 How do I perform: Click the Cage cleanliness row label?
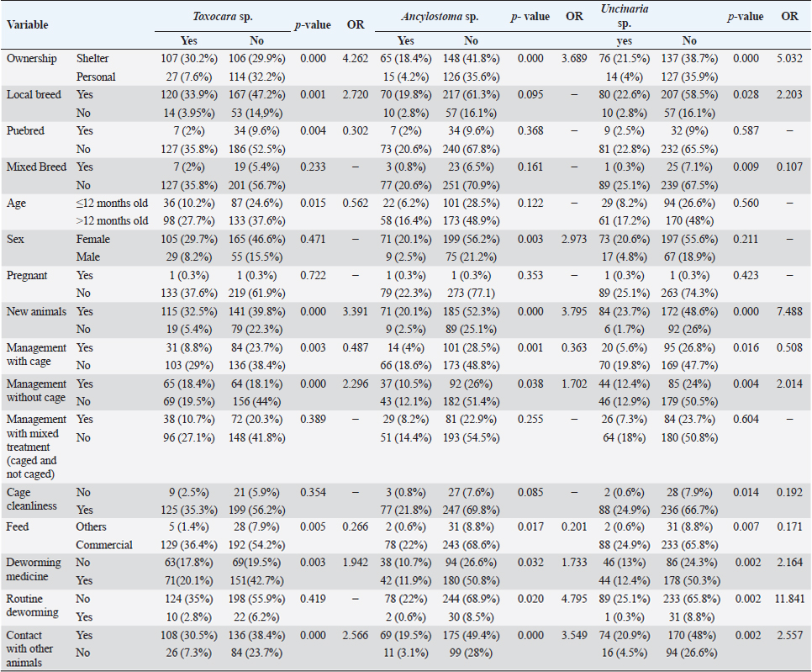[x=31, y=498]
